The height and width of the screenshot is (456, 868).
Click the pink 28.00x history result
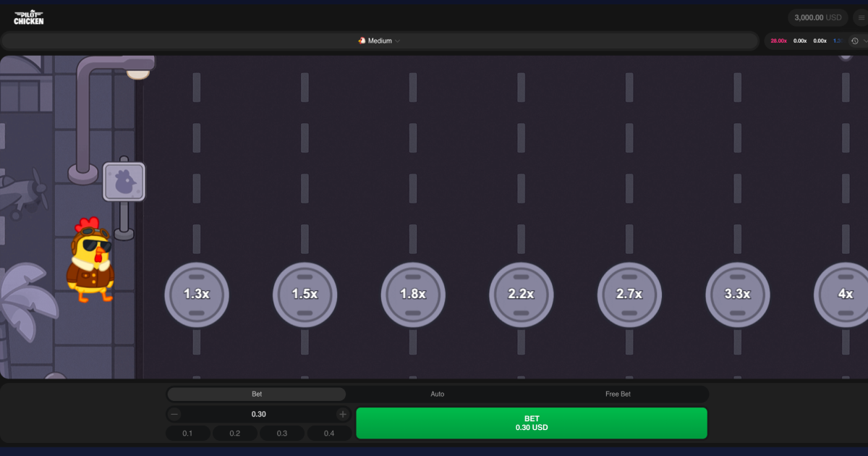778,41
